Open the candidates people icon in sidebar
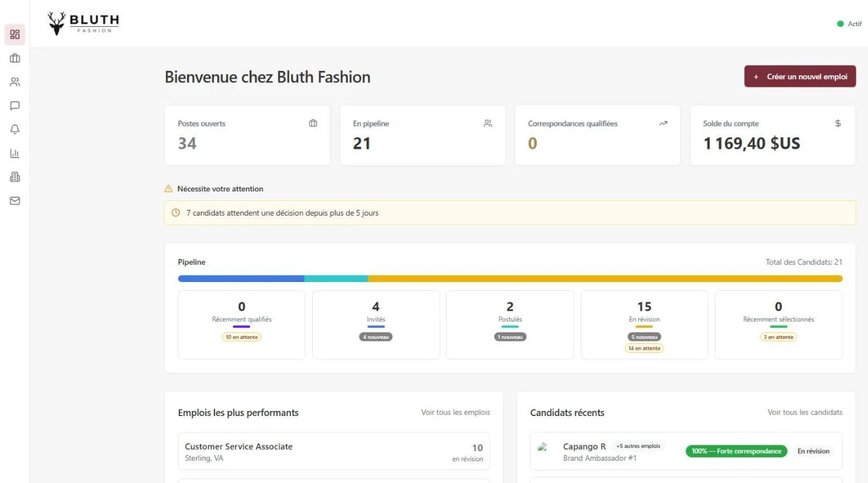868x483 pixels. [x=15, y=82]
